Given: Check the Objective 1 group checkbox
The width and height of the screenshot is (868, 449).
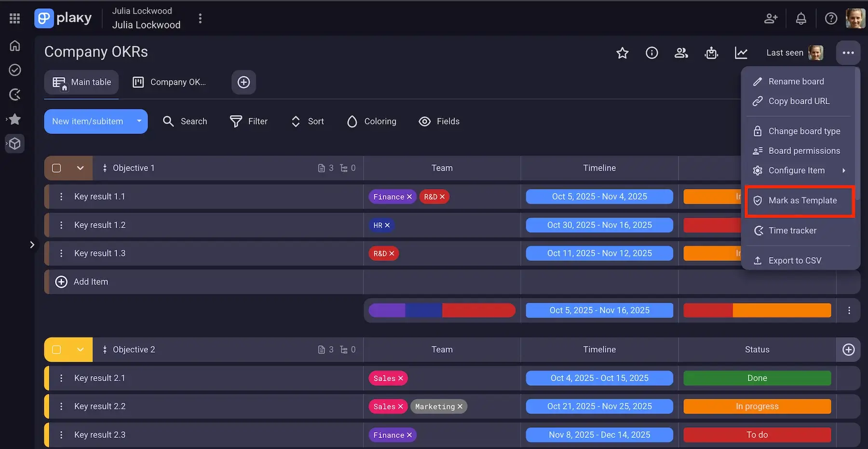Looking at the screenshot, I should click(x=56, y=168).
